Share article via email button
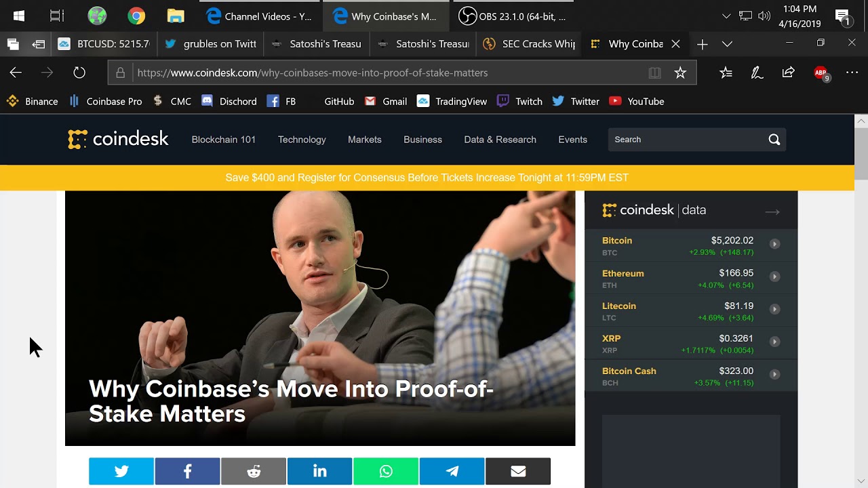The width and height of the screenshot is (868, 488). 518,472
